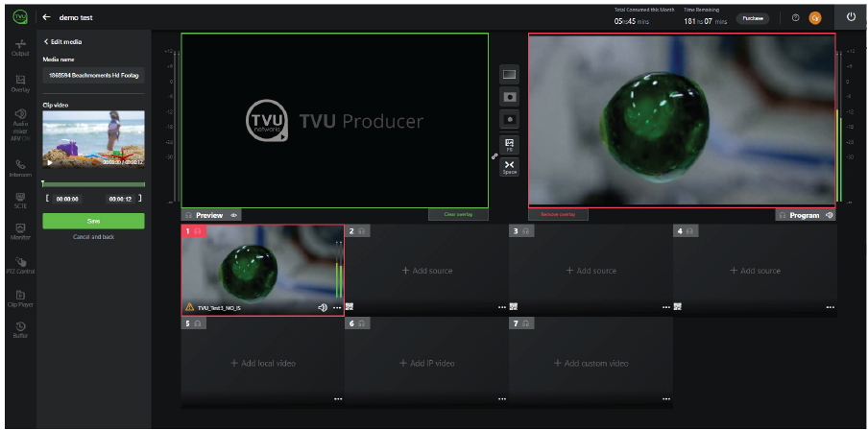Screen dimensions: 868x430
Task: Click the link icon between Preview and Program
Action: pos(494,156)
